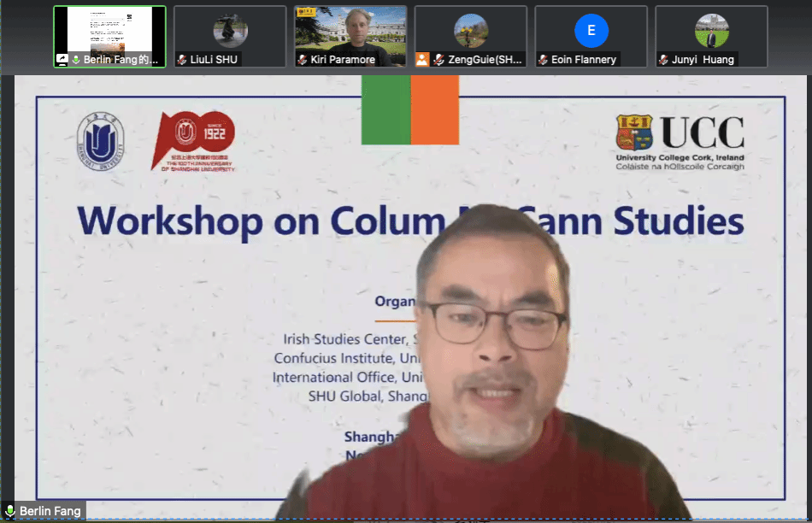Click the muted mic icon beside LiuLi SHU
Viewport: 812px width, 523px height.
tap(182, 60)
